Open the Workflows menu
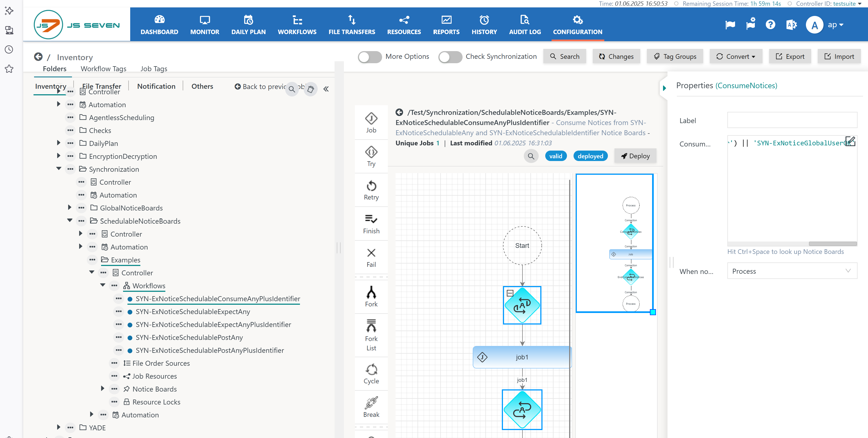868x438 pixels. point(297,25)
